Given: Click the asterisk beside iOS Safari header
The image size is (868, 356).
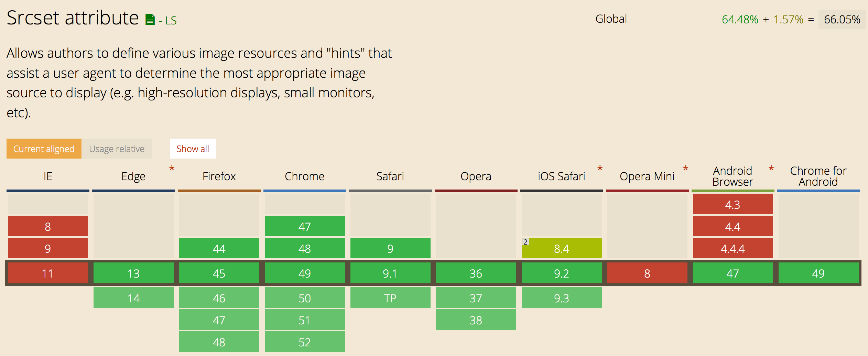Looking at the screenshot, I should [600, 169].
